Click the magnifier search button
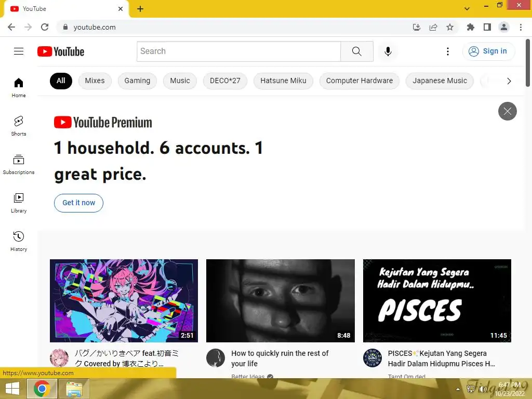The image size is (532, 399). pyautogui.click(x=356, y=51)
